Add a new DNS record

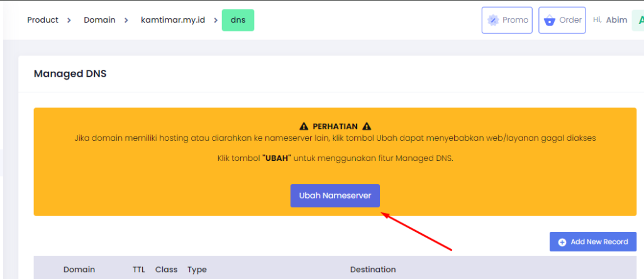(x=593, y=242)
